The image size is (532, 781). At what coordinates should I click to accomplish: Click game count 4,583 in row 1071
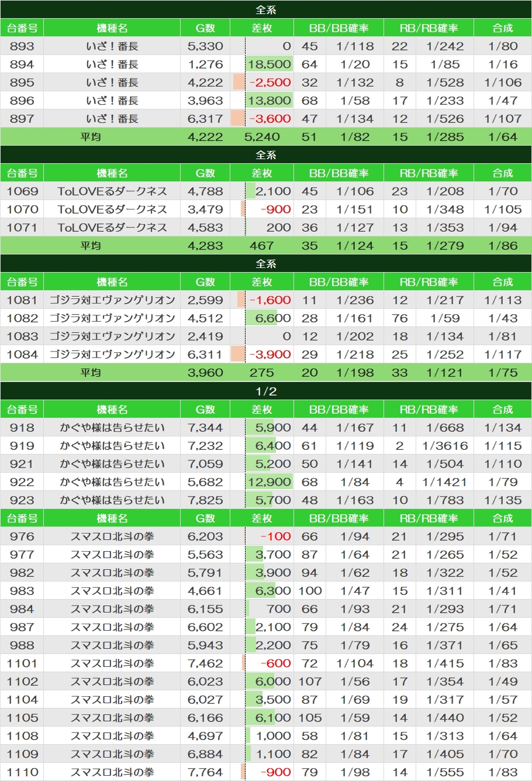[x=205, y=228]
